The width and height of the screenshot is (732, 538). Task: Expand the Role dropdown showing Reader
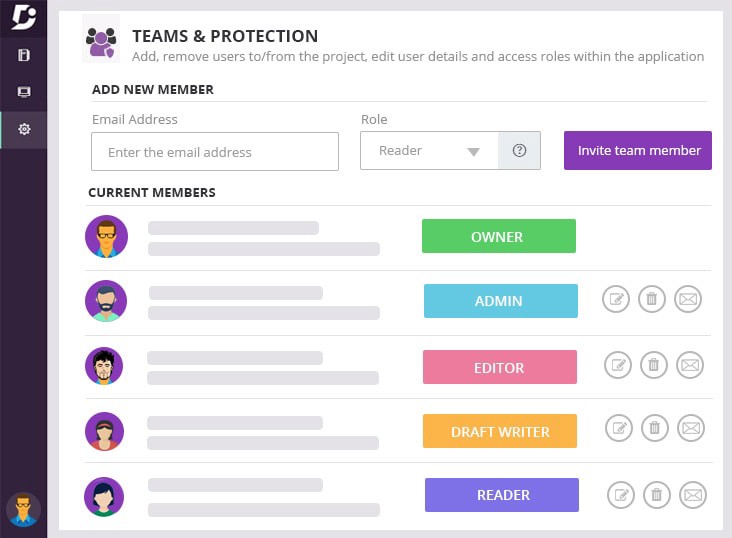click(429, 151)
